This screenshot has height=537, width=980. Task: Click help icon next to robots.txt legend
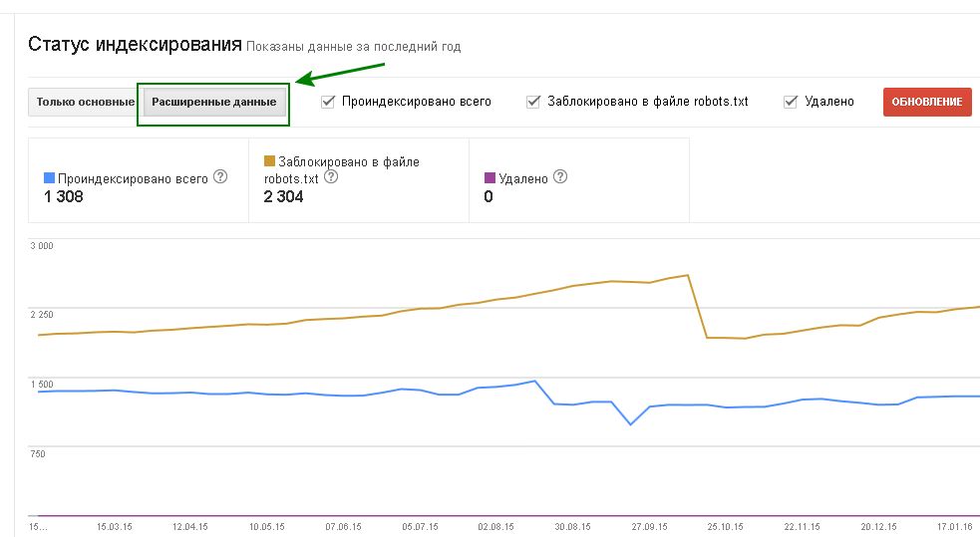point(331,177)
